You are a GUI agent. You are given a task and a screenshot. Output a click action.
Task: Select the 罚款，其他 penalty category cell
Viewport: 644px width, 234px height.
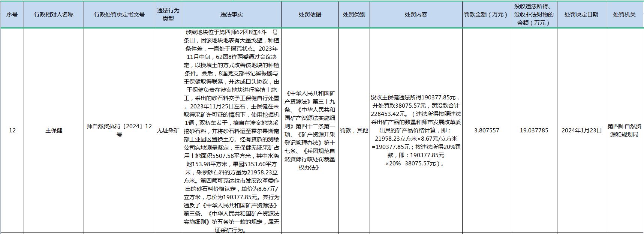tap(354, 130)
